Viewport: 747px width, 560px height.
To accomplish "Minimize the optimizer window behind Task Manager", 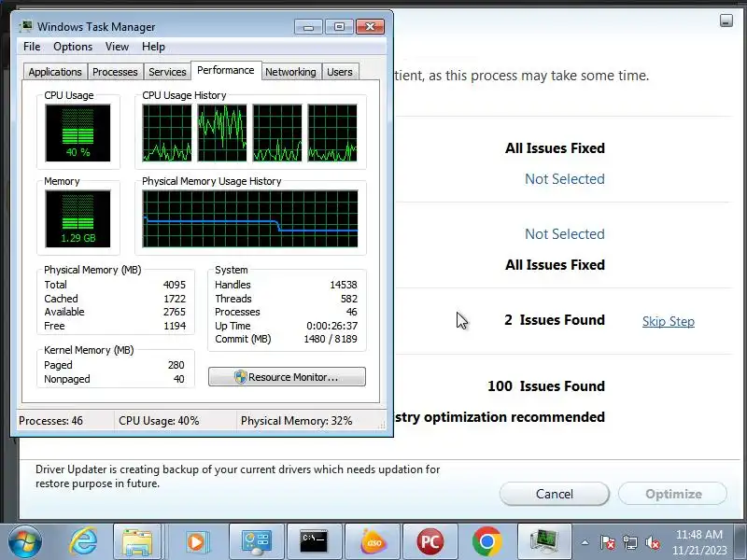I will click(x=726, y=21).
